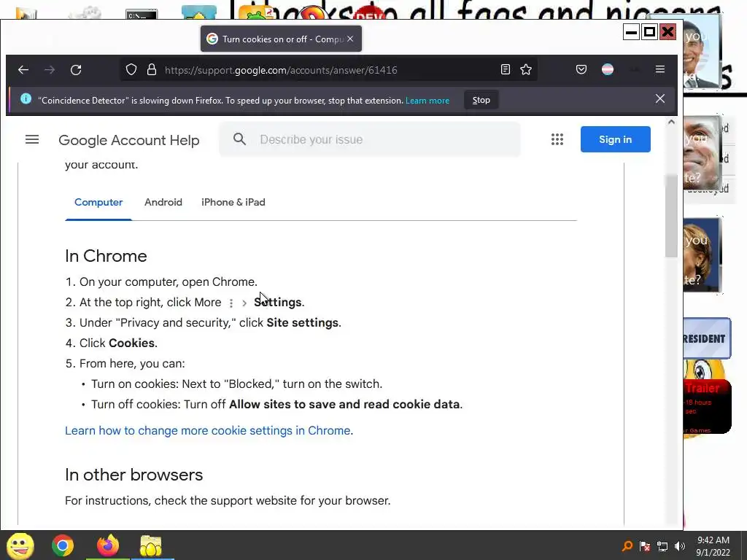This screenshot has height=560, width=747.
Task: Maximize the Firefox window
Action: click(649, 32)
